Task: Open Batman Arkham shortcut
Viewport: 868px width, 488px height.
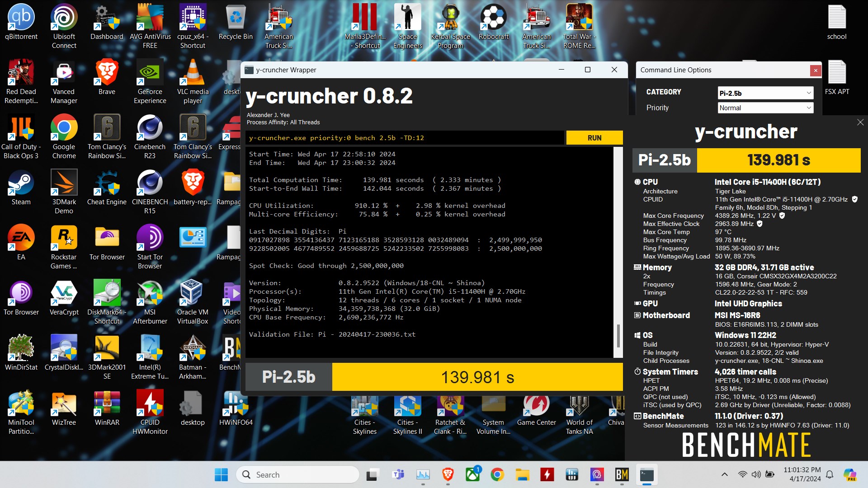Action: 193,357
